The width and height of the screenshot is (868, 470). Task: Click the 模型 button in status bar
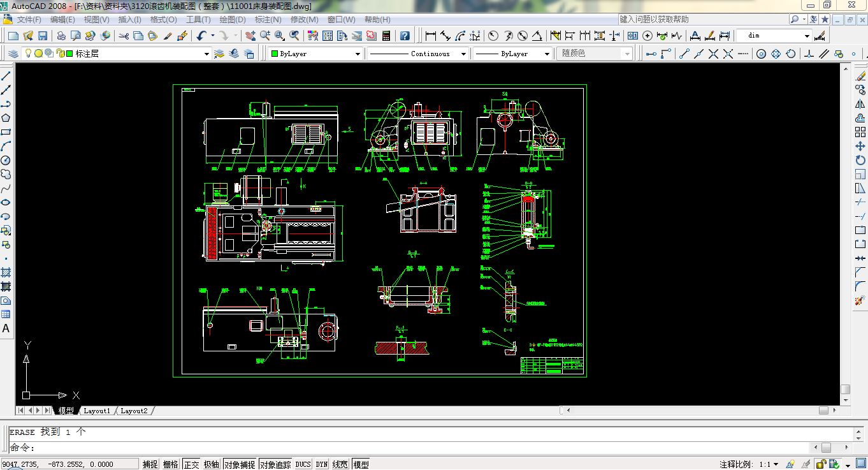click(x=361, y=464)
